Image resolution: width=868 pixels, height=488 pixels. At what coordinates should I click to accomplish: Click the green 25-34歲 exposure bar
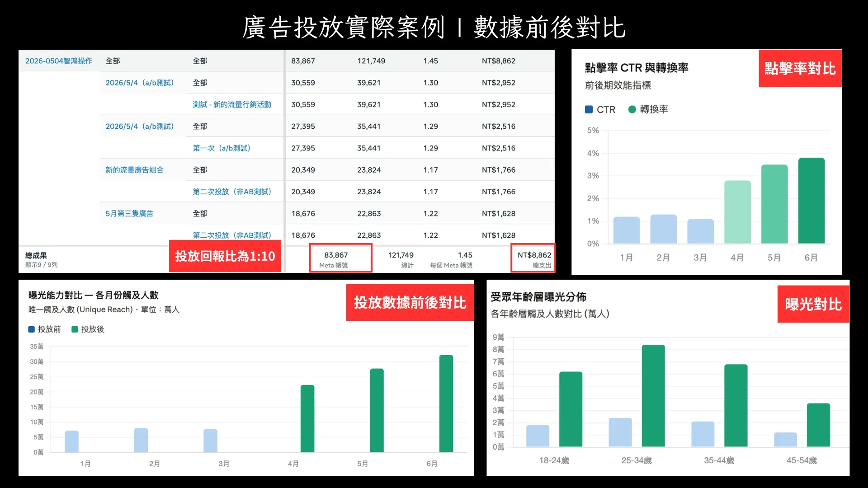pos(653,396)
